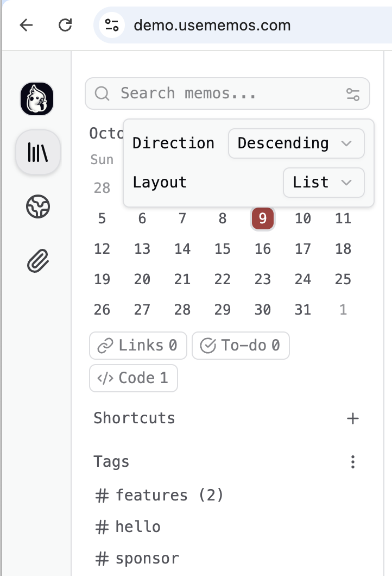Toggle the Links 0 filter chip
Image resolution: width=392 pixels, height=576 pixels.
point(138,346)
